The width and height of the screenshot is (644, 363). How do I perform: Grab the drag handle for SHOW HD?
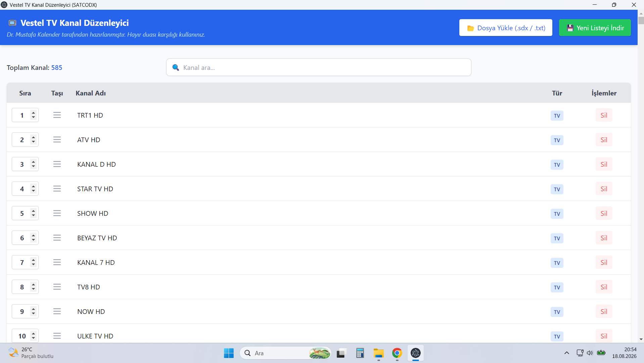[57, 213]
